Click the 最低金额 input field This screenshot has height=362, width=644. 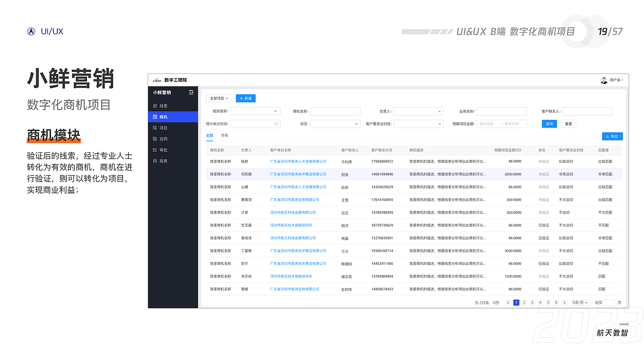488,124
